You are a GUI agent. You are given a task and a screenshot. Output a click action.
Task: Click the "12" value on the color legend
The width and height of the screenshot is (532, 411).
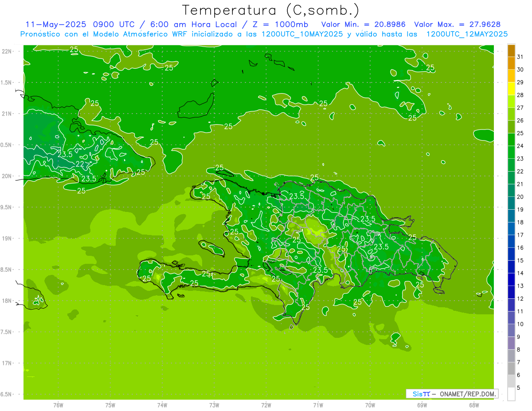point(520,298)
